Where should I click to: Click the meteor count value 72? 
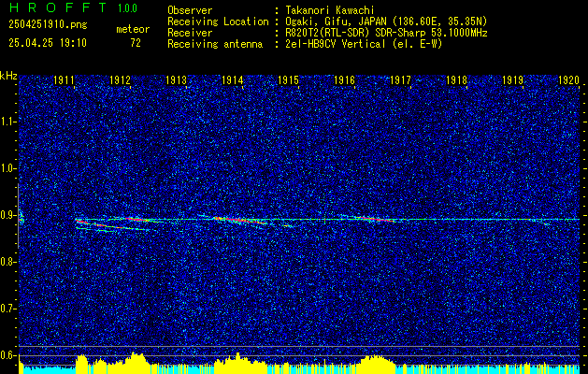136,43
